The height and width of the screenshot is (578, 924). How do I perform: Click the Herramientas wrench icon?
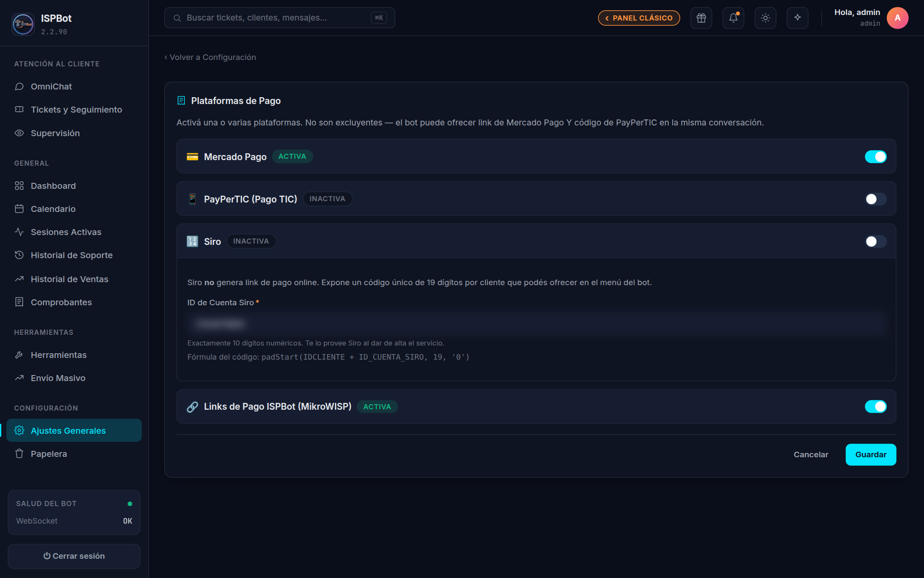pos(19,355)
